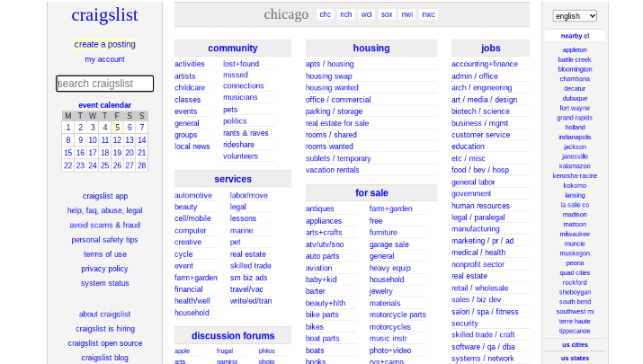Open nearby cl indianapolis link
The height and width of the screenshot is (364, 643).
tap(575, 137)
